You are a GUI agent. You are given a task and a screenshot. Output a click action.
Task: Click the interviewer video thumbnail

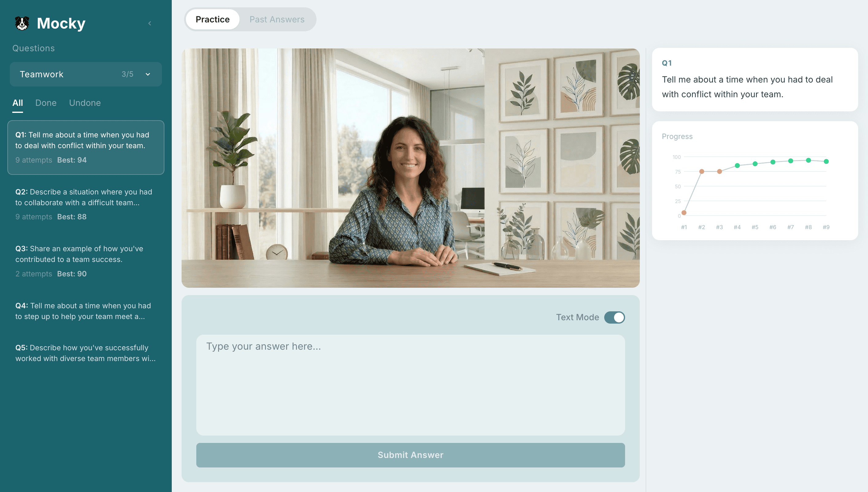[410, 168]
